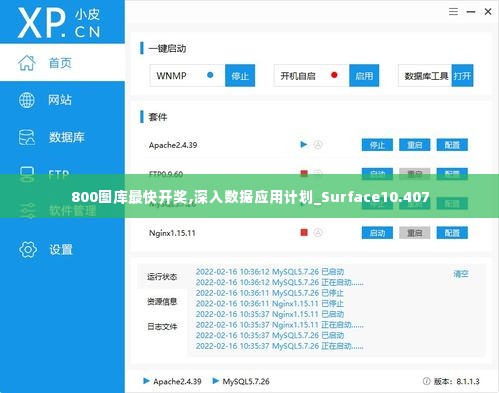Click the globe website icon
The height and width of the screenshot is (393, 499).
coord(27,100)
